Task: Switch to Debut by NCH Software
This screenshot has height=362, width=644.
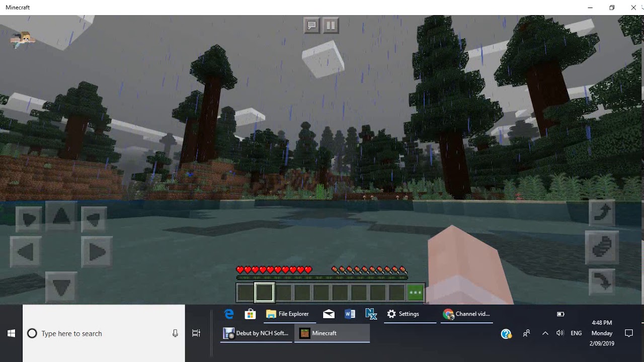Action: click(x=257, y=333)
